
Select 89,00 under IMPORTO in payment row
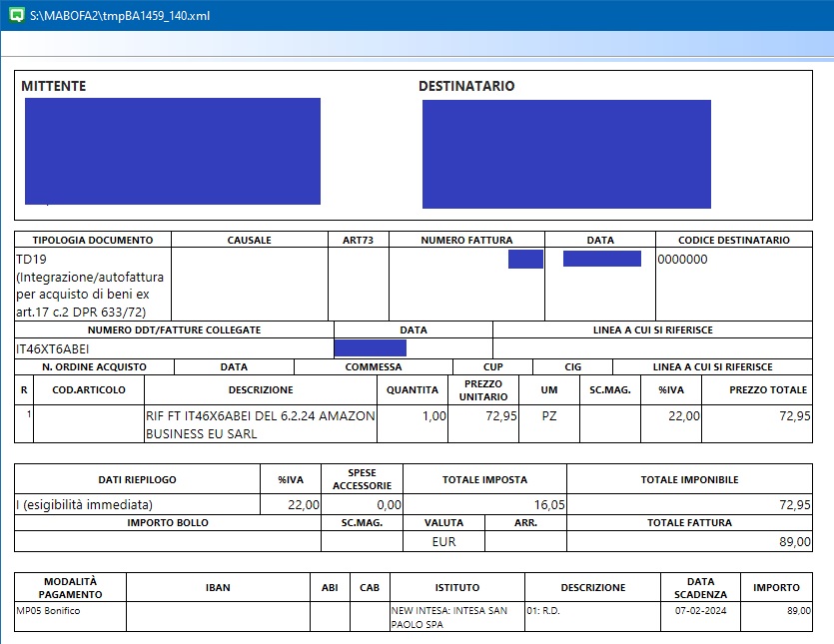(x=799, y=610)
